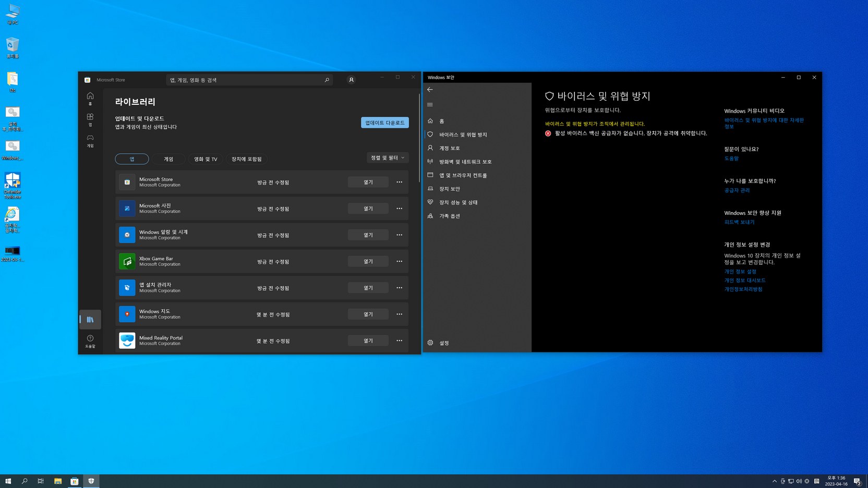Open 개인정보처리방침 link

(743, 289)
